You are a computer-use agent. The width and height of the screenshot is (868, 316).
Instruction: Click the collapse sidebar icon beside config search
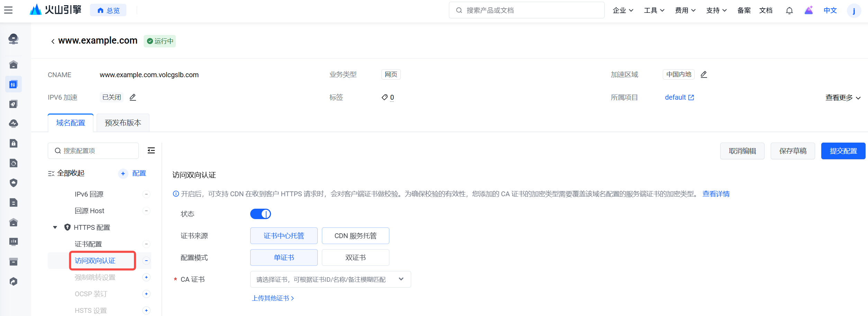[151, 151]
